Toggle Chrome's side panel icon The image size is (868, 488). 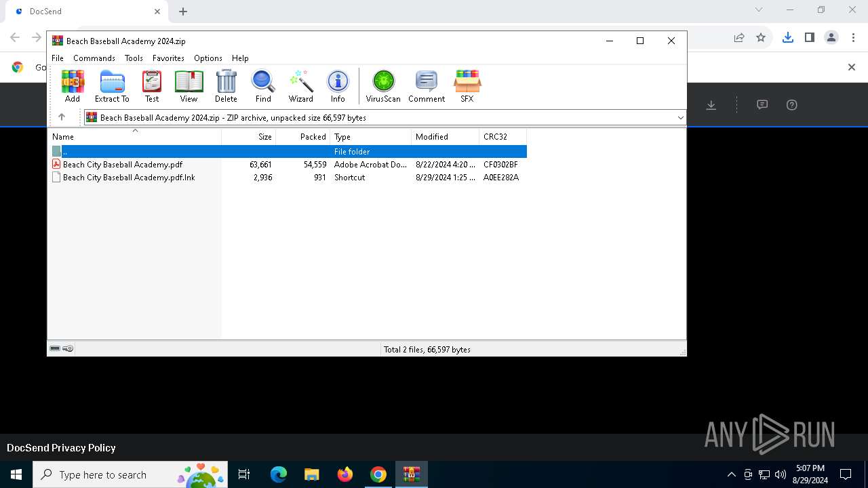pyautogui.click(x=809, y=38)
